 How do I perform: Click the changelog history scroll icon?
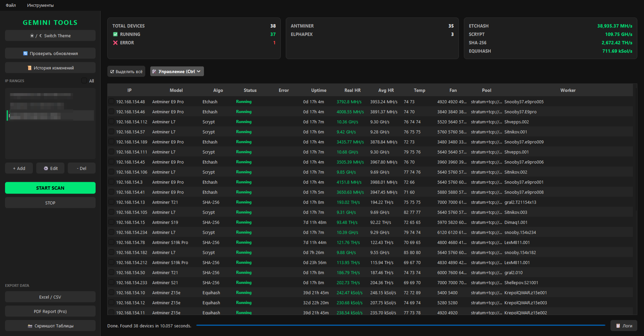click(29, 68)
